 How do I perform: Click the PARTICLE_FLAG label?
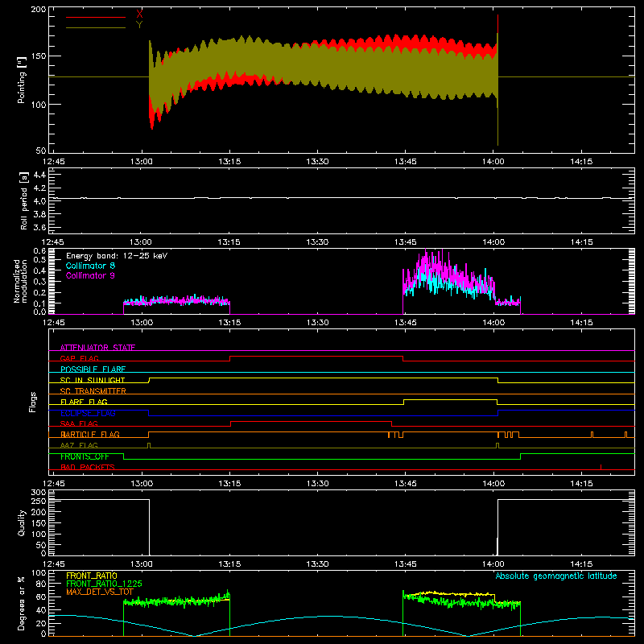[90, 434]
